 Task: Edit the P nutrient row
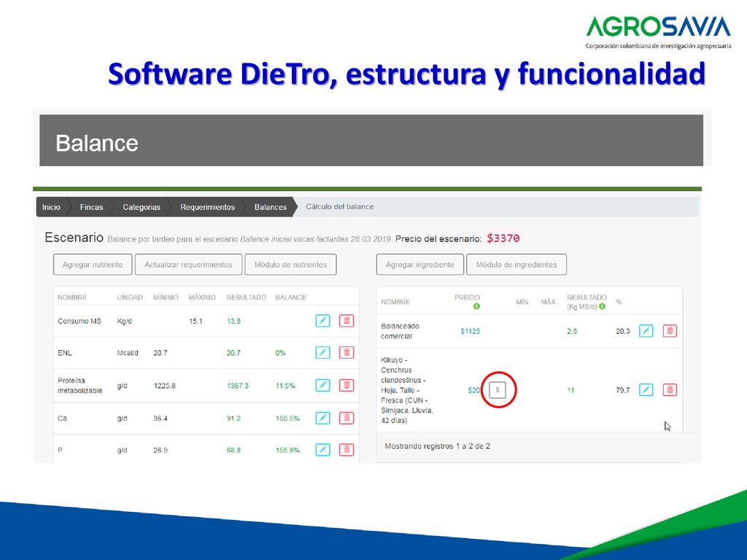click(322, 449)
